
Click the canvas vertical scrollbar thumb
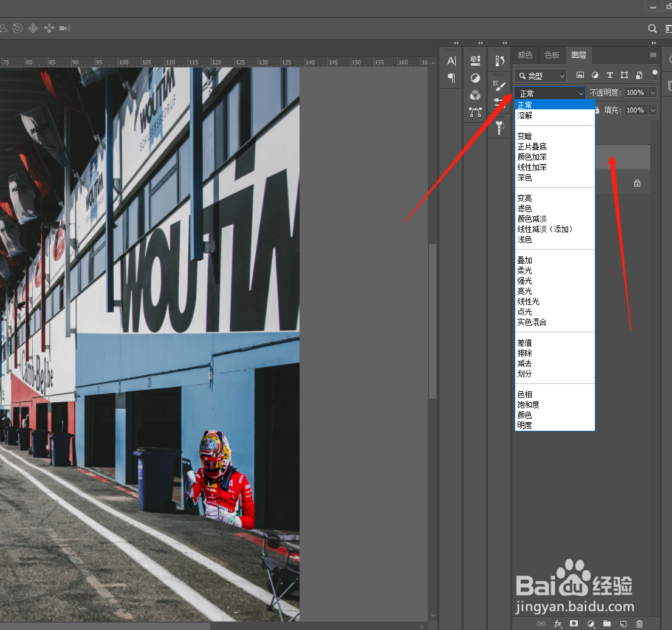point(433,321)
